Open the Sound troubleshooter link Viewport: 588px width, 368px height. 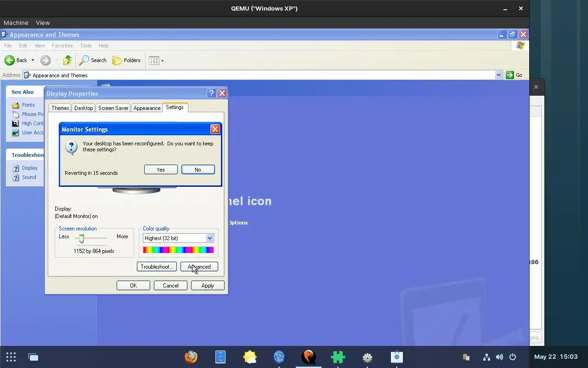coord(29,177)
